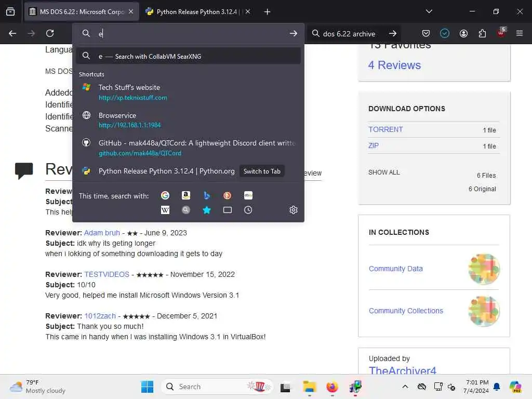Open the Extensions puzzle-piece menu
532x399 pixels.
(x=482, y=33)
